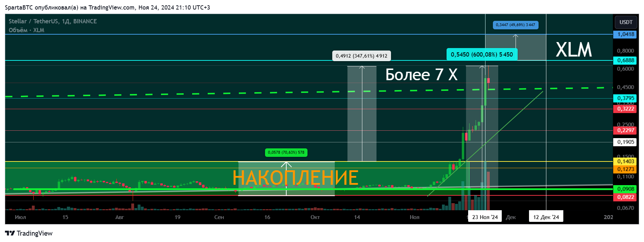Screen dimensions: 644x242
Task: Click the НАКОПЛЕНИЕ orange text annotation
Action: click(295, 178)
